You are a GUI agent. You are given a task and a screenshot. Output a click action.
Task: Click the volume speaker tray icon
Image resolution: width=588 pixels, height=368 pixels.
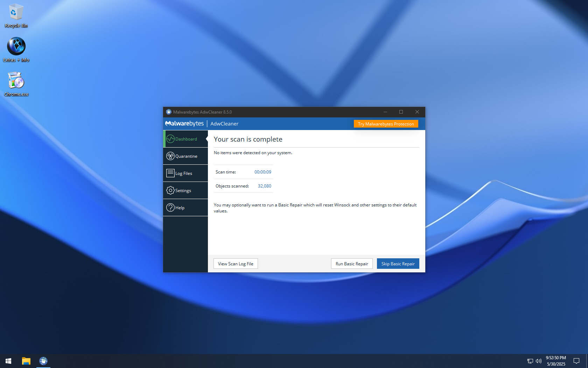pos(539,361)
